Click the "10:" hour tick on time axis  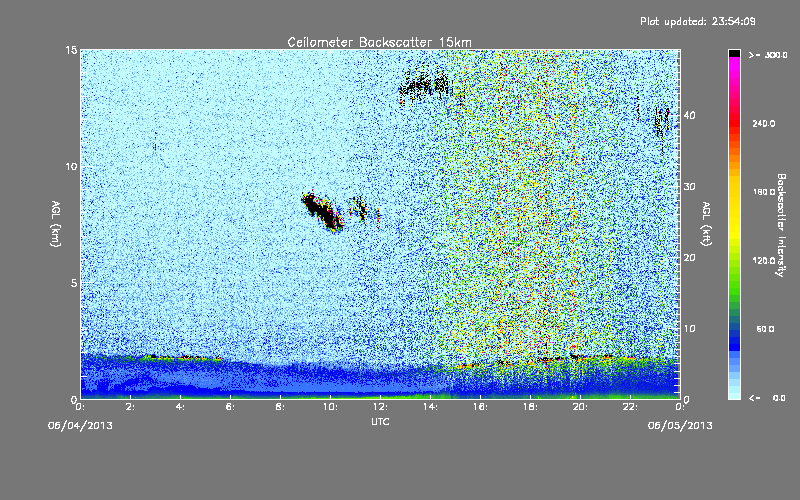(330, 407)
